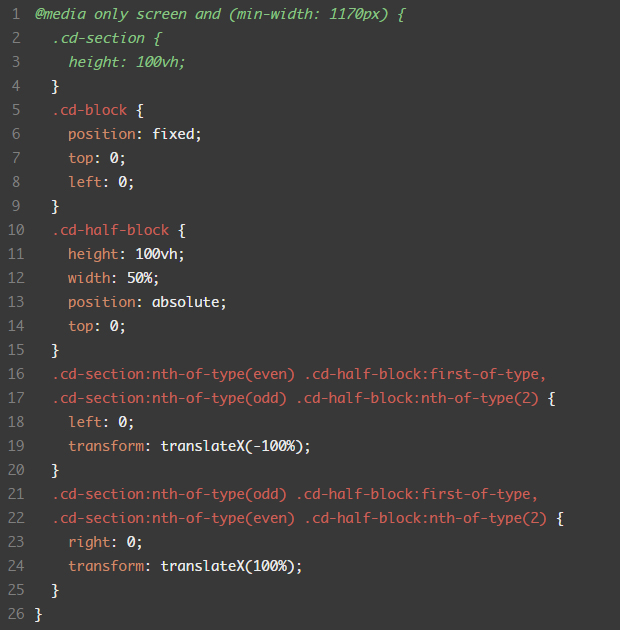620x630 pixels.
Task: Click the @media query on line 1
Action: tap(220, 14)
